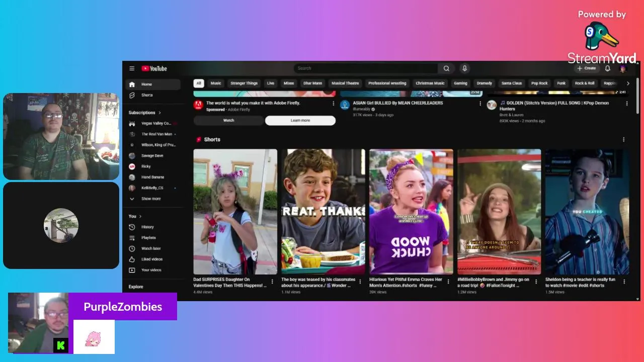644x362 pixels.
Task: Open the Emma Craves Mom's Attention short
Action: (x=411, y=212)
